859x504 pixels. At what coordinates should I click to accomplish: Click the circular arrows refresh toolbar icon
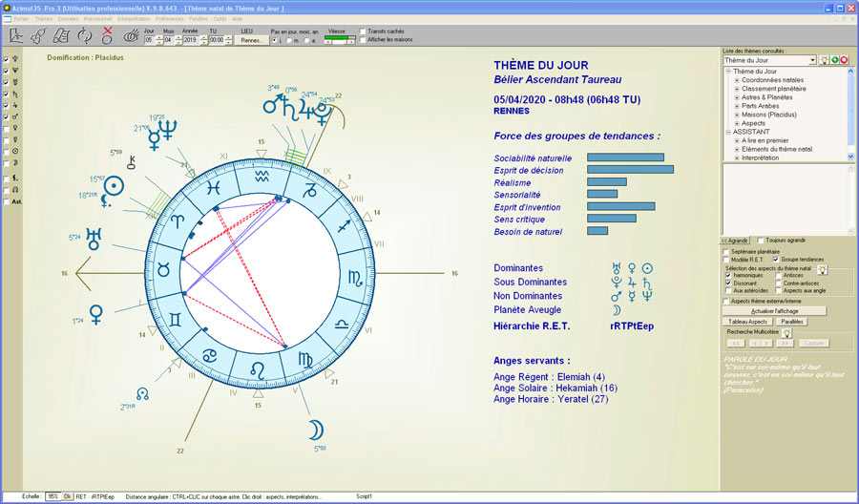85,36
